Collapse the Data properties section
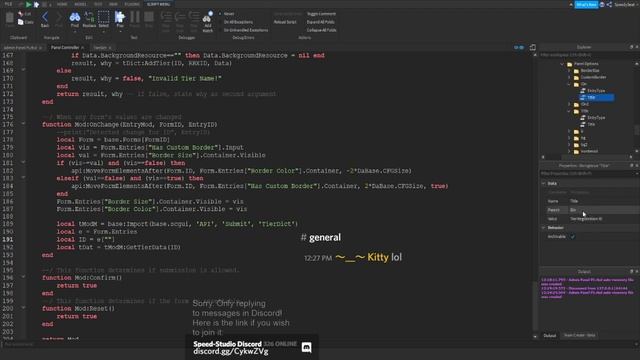 [x=544, y=184]
